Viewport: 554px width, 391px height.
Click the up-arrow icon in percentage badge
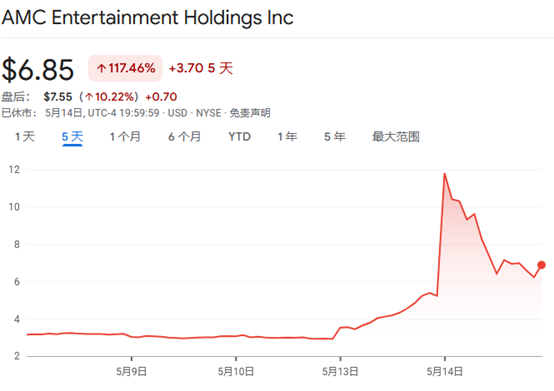[x=101, y=68]
